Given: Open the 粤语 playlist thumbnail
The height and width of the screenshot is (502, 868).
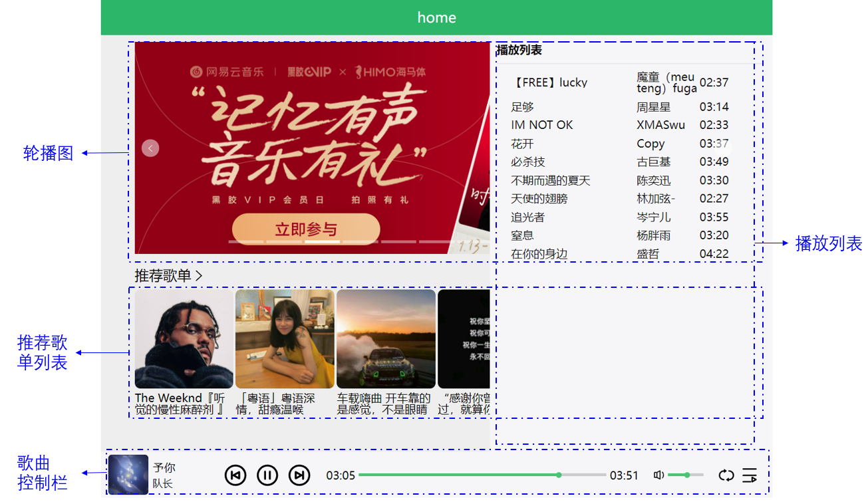Looking at the screenshot, I should pyautogui.click(x=285, y=339).
